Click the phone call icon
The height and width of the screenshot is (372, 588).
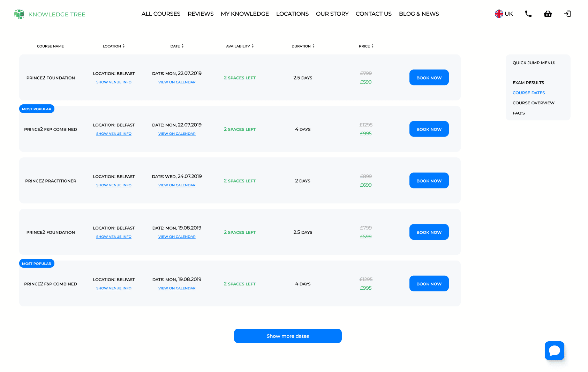click(x=528, y=14)
